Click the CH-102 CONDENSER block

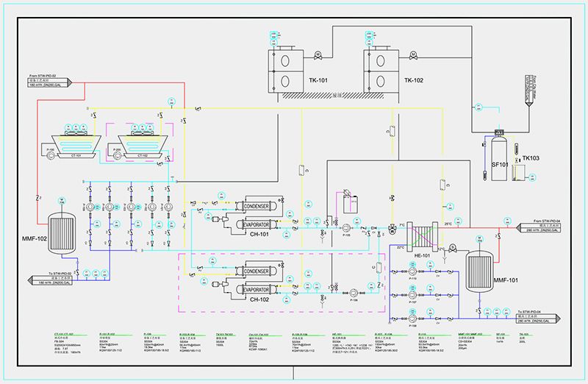pos(257,271)
